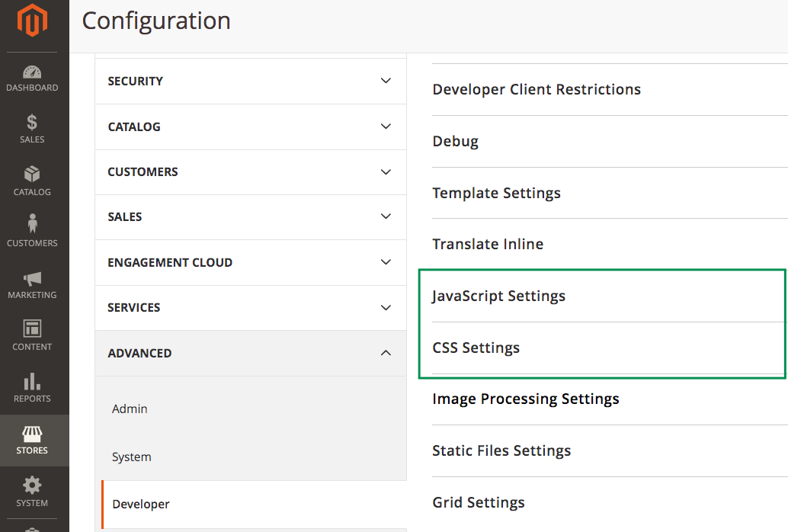The width and height of the screenshot is (788, 532).
Task: Open the System gear icon
Action: (x=32, y=492)
